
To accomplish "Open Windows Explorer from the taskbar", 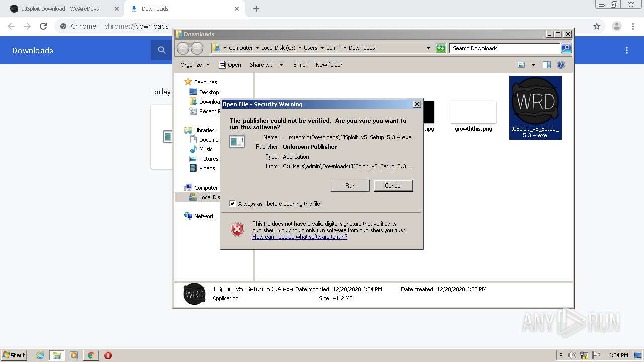I will point(57,355).
